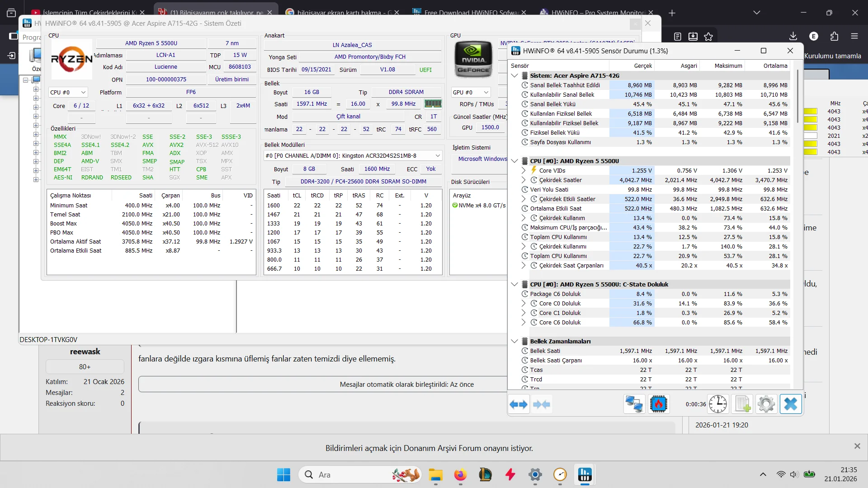
Task: Switch to Free Download HWiNFO tab
Action: [470, 12]
